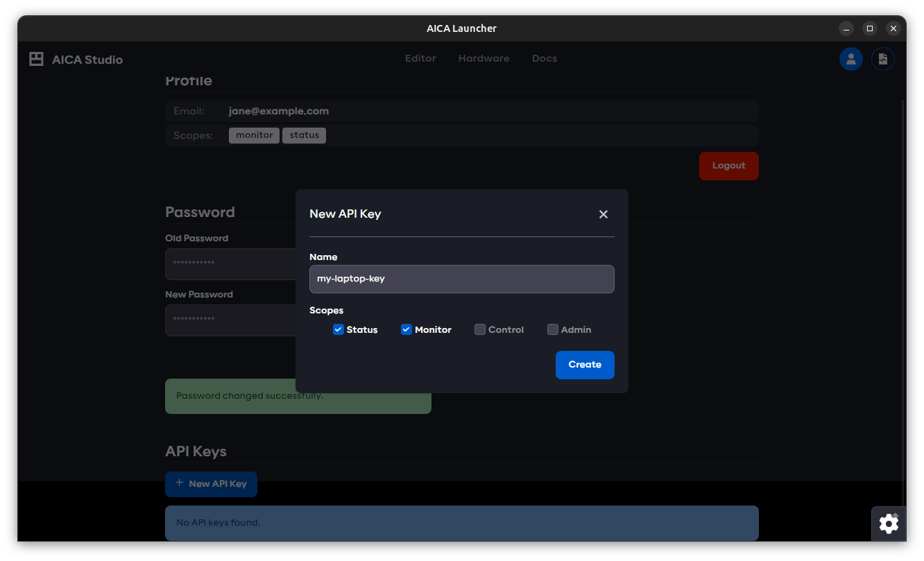Maximize the AICA Launcher window
The width and height of the screenshot is (924, 561).
(869, 28)
